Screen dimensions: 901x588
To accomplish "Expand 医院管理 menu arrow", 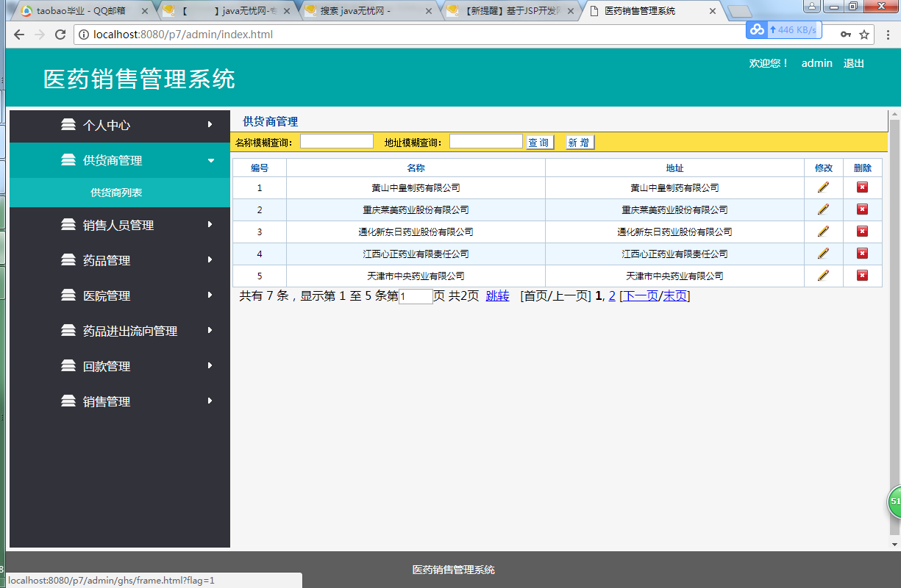I will [210, 295].
